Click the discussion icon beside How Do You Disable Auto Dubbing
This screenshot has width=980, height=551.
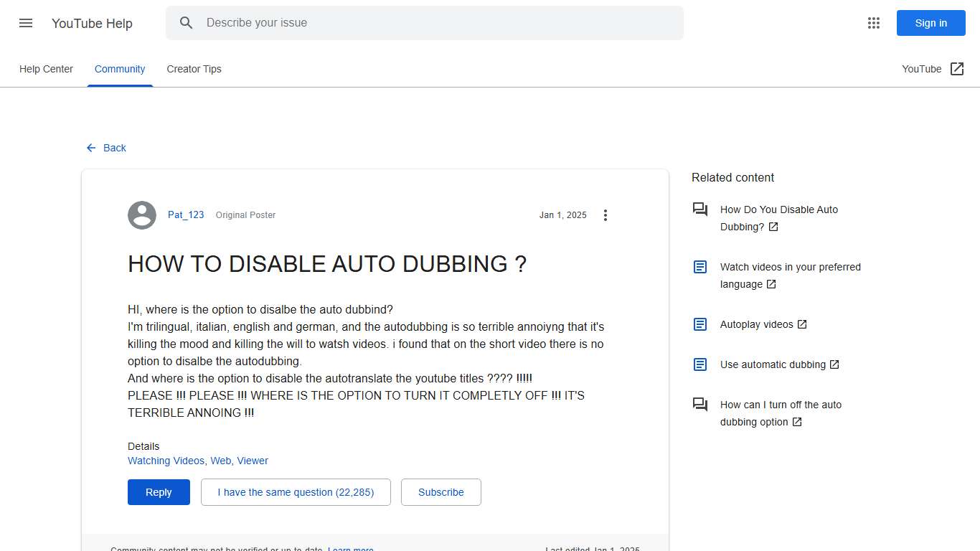[x=700, y=209]
